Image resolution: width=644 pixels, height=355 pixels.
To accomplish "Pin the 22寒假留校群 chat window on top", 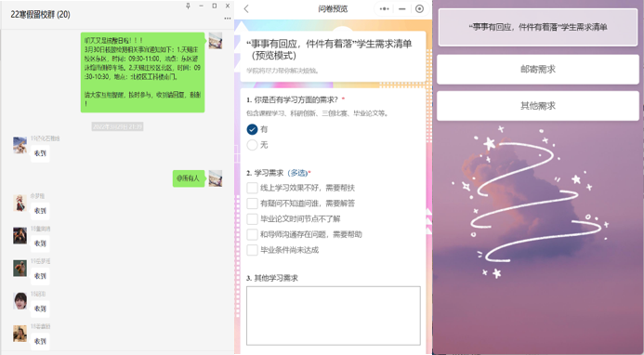I will coord(188,6).
